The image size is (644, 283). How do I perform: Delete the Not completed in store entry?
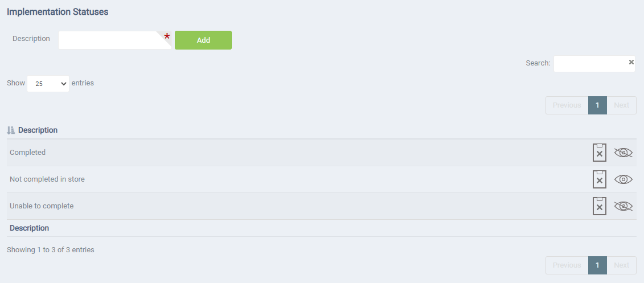coord(599,179)
